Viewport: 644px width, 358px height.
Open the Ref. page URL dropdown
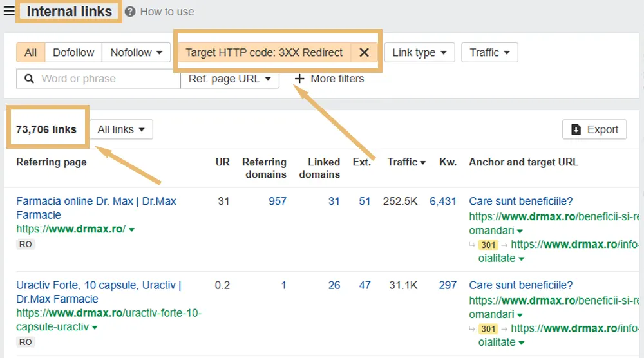tap(230, 79)
